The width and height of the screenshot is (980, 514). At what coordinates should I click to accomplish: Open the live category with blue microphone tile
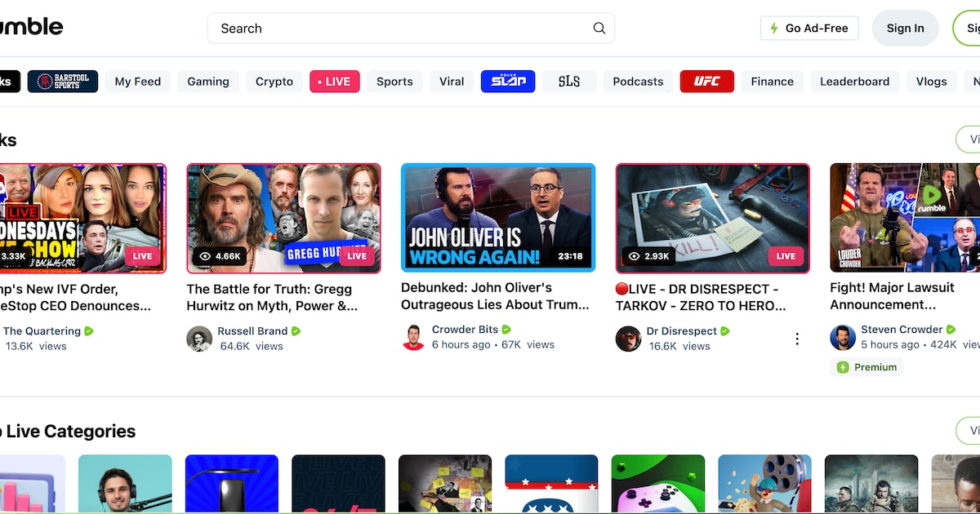point(232,484)
